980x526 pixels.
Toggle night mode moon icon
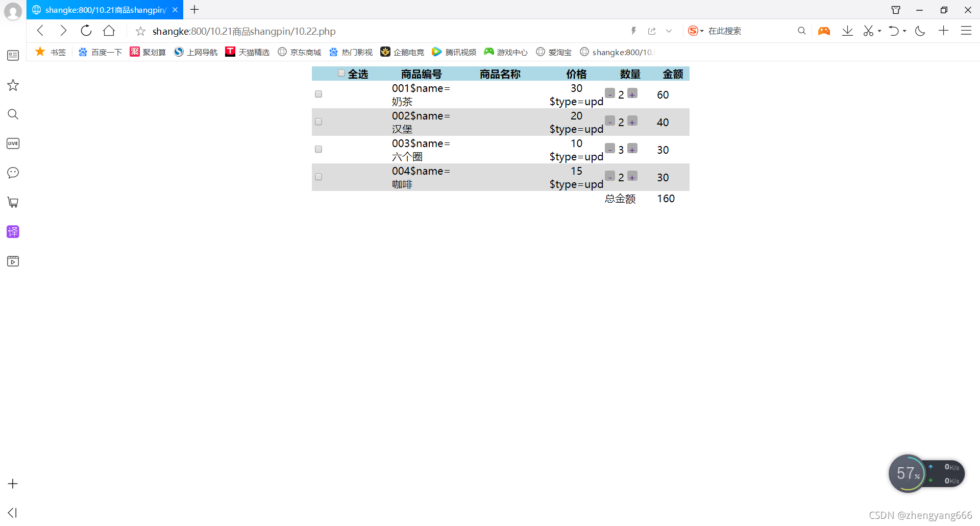point(920,31)
